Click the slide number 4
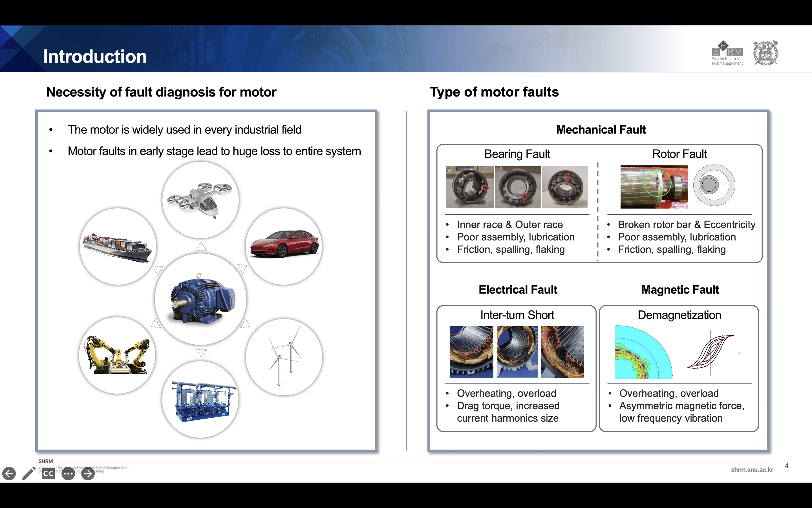Screen dimensions: 812x508 [x=787, y=466]
